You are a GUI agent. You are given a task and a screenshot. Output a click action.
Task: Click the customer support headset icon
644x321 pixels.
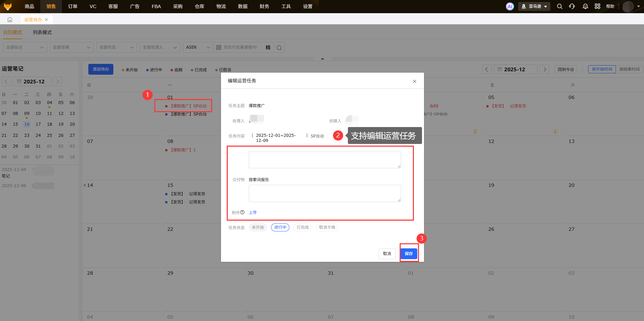click(x=572, y=6)
